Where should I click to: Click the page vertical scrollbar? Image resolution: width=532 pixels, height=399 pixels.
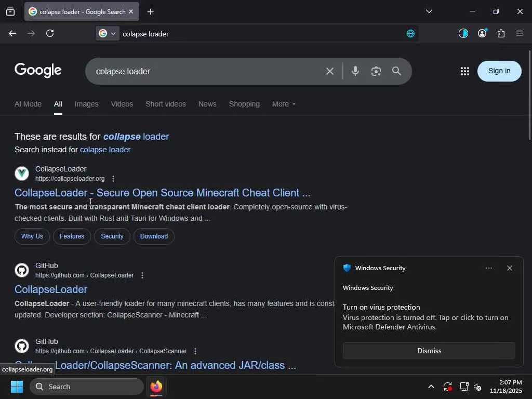coord(529,95)
